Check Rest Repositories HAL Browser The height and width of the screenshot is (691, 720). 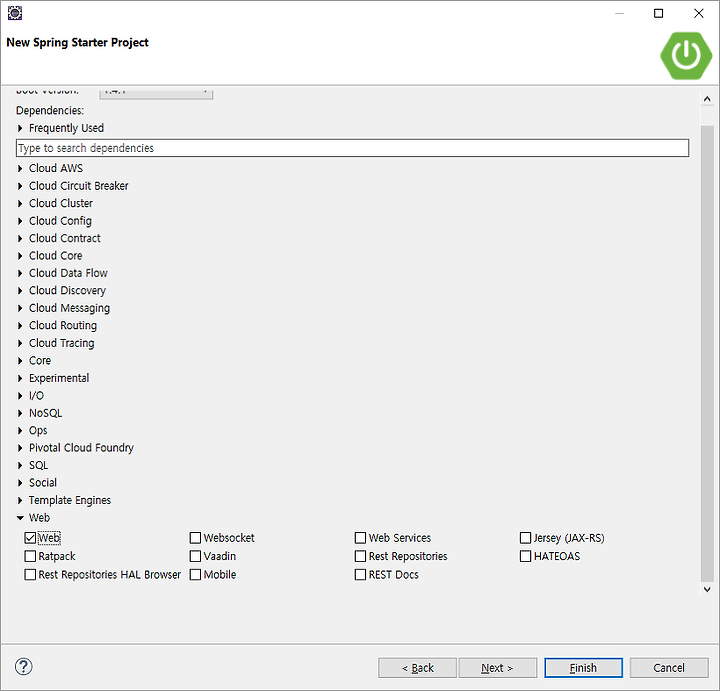(x=30, y=574)
